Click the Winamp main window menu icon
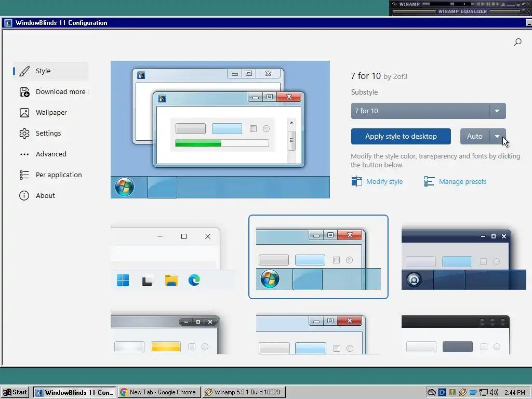Image resolution: width=532 pixels, height=399 pixels. [x=394, y=4]
